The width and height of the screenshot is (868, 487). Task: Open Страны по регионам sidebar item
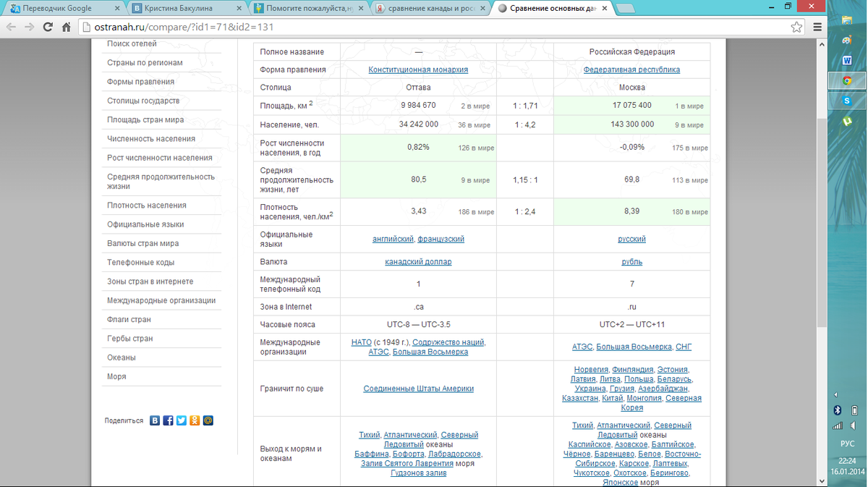click(x=145, y=63)
